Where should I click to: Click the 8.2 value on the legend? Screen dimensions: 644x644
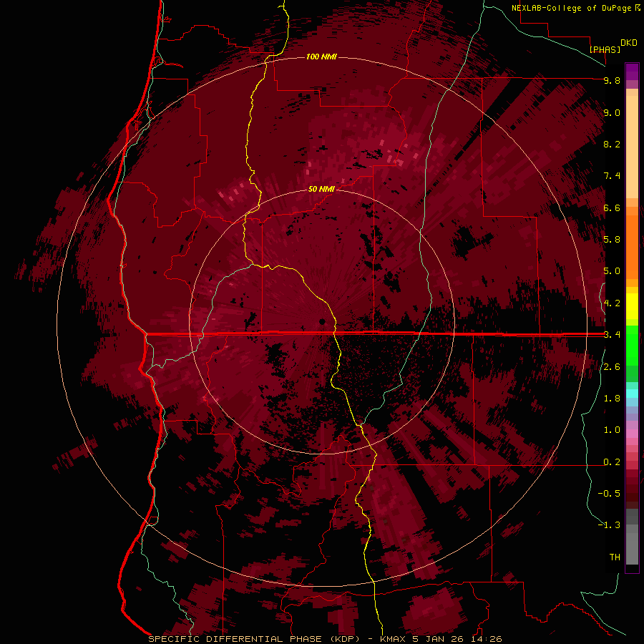point(612,144)
